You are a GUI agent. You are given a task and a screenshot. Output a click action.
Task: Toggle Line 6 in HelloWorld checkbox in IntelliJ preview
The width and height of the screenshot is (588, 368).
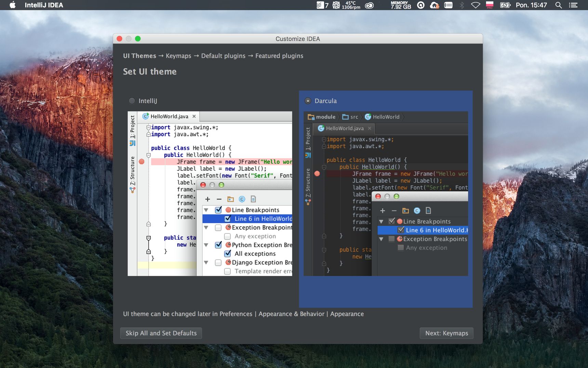coord(228,218)
